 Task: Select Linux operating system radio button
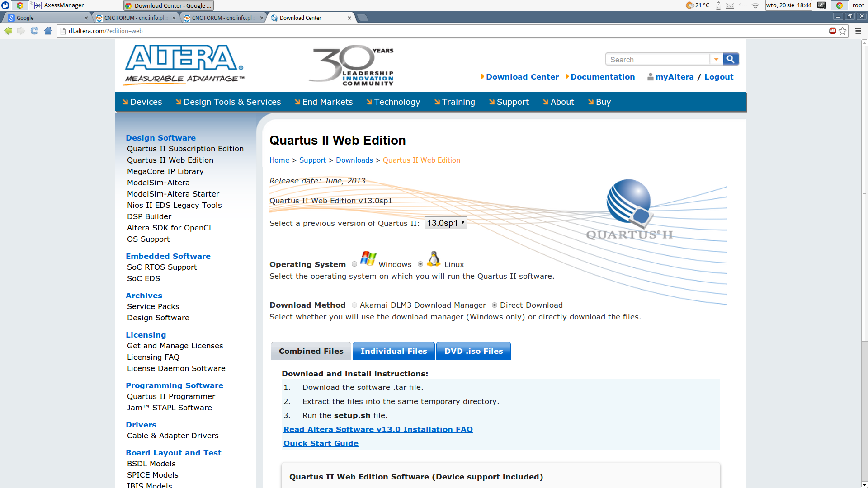click(420, 264)
